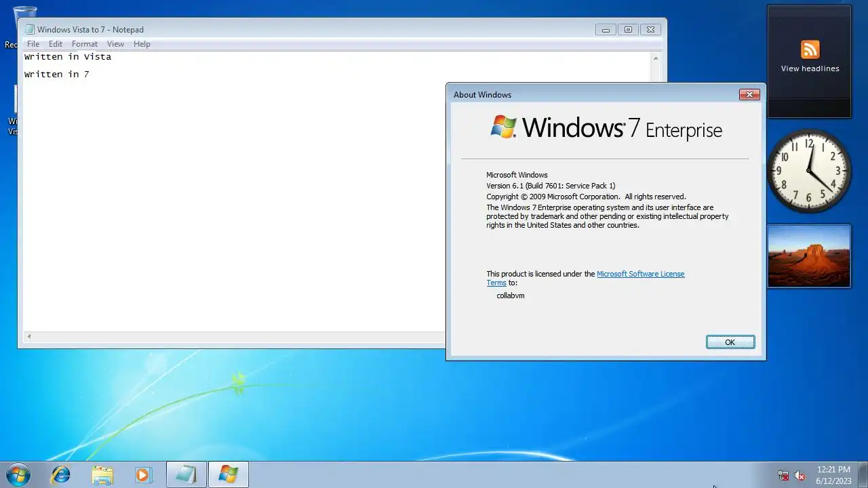The height and width of the screenshot is (488, 868).
Task: Open the Start menu orb
Action: tap(18, 474)
